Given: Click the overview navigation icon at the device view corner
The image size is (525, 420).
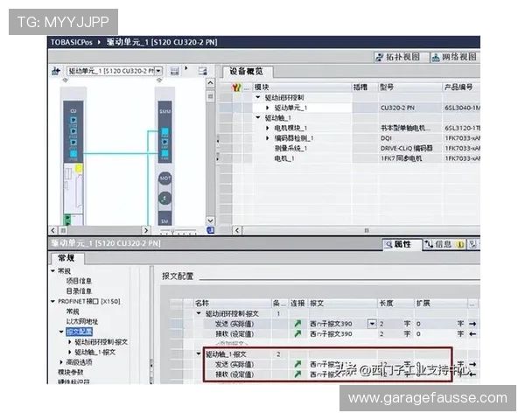Looking at the screenshot, I should (x=210, y=230).
